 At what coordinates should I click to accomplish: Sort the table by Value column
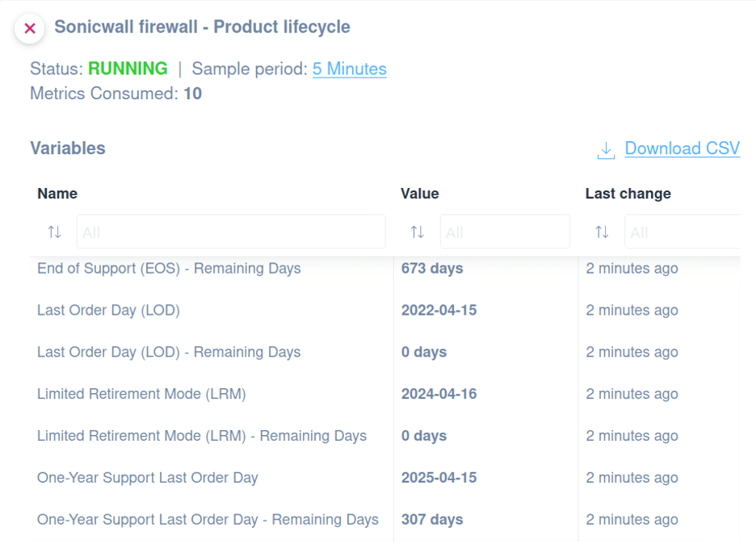(418, 232)
